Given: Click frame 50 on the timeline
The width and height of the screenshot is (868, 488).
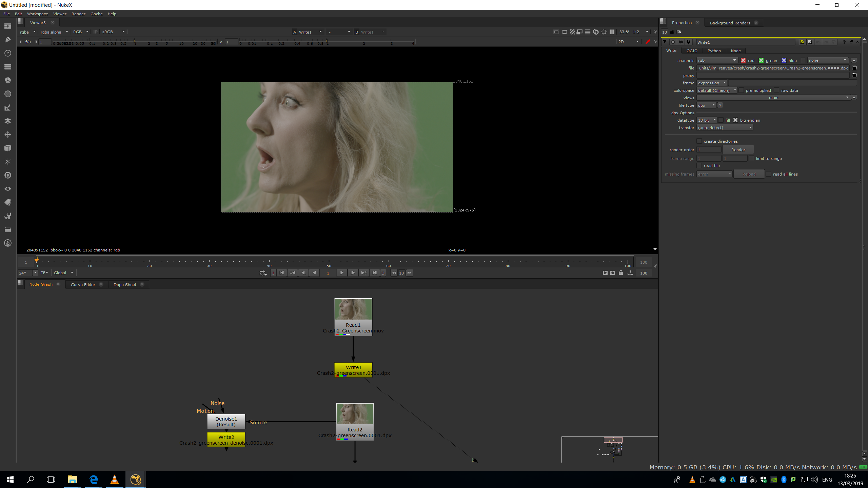Looking at the screenshot, I should click(329, 262).
